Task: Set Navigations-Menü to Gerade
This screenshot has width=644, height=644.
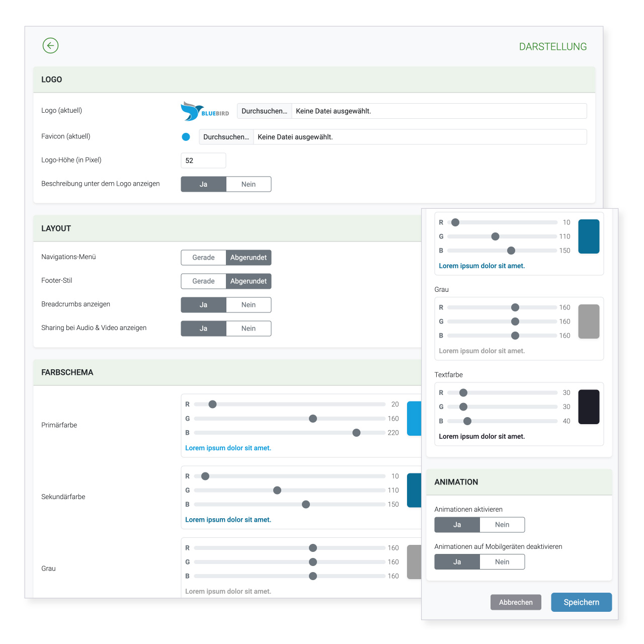Action: [x=203, y=258]
